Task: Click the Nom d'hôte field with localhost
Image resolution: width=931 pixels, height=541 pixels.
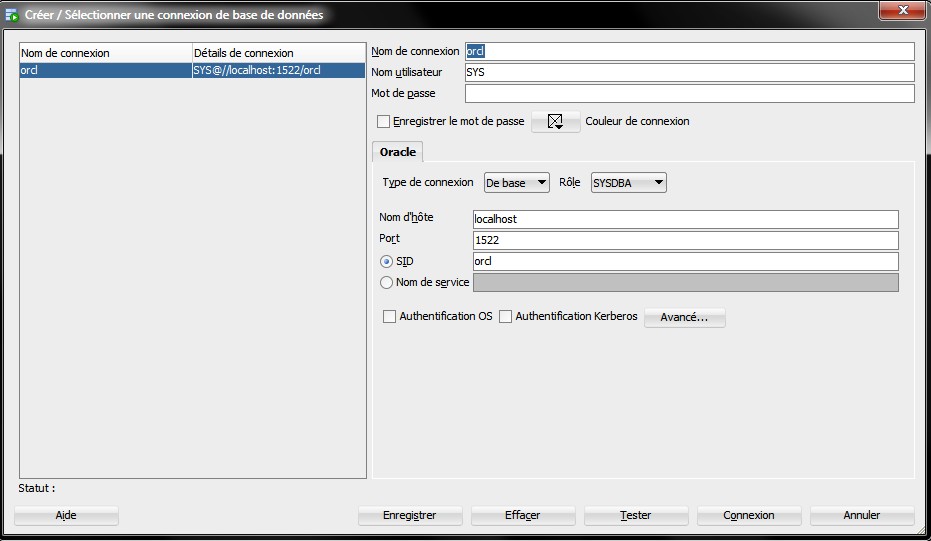Action: [686, 219]
